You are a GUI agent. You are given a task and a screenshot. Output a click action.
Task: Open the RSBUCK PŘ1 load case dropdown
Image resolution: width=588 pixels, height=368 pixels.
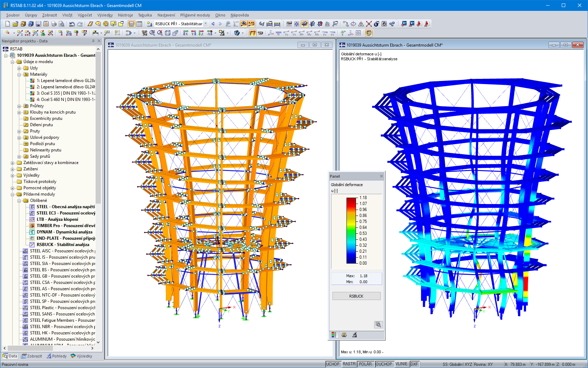205,24
